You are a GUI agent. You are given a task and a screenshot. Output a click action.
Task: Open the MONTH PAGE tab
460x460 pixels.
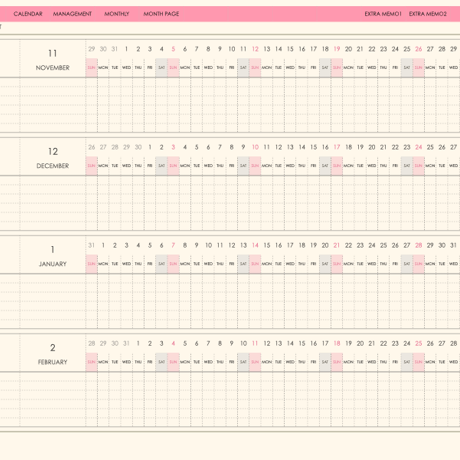[161, 14]
